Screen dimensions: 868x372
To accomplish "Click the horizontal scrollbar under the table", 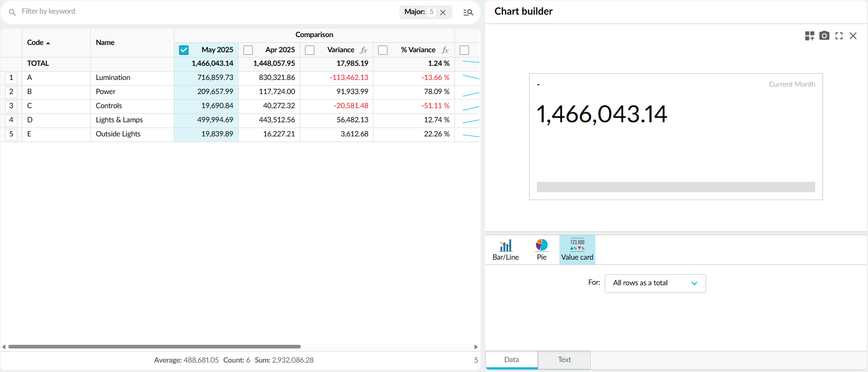I will 154,346.
